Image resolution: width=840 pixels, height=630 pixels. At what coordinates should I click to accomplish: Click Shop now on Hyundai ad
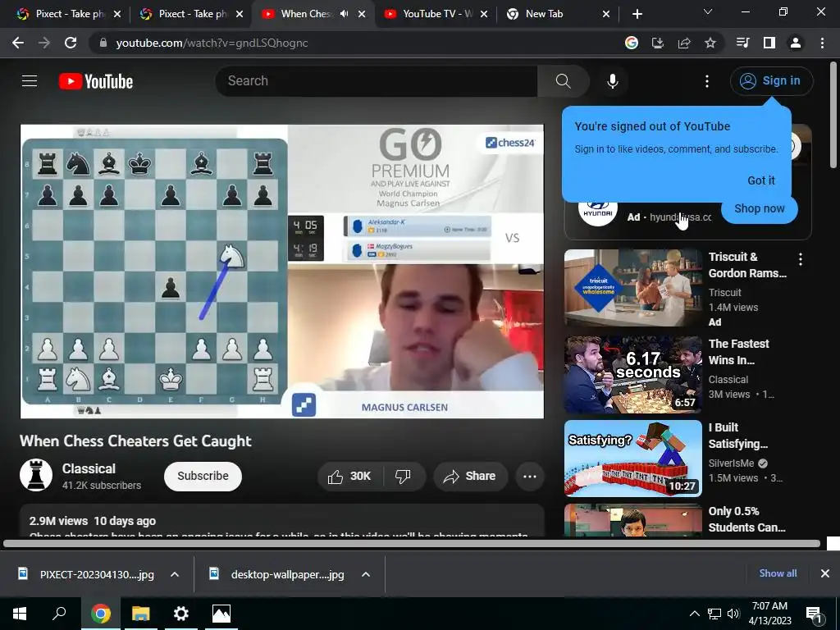pos(759,208)
